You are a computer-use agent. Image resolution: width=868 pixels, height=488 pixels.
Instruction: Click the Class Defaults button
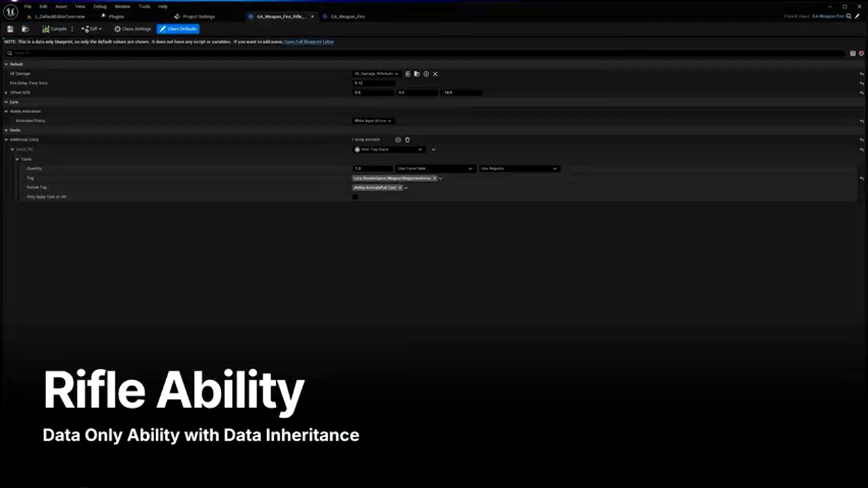[178, 29]
